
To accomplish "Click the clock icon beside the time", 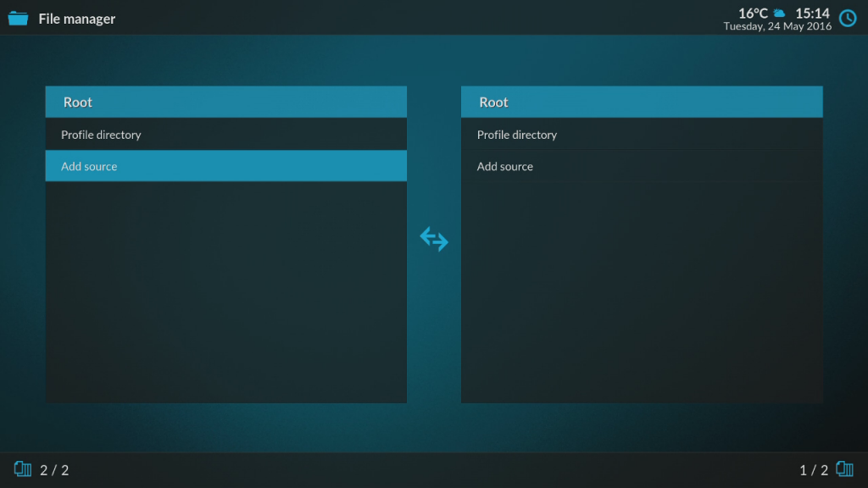I will (x=848, y=19).
